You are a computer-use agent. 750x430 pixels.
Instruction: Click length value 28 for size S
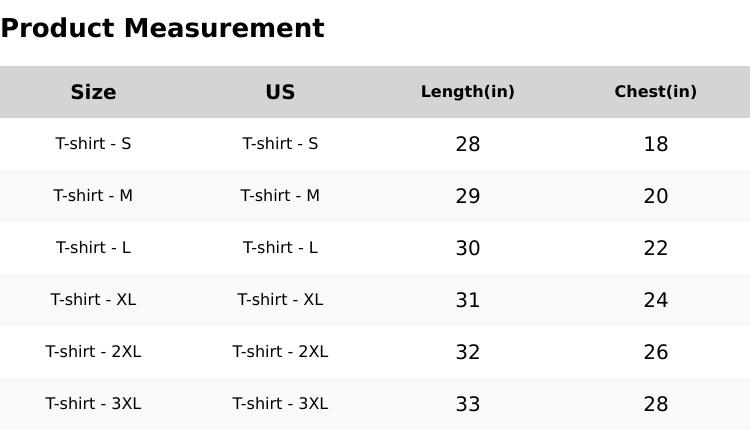(467, 144)
